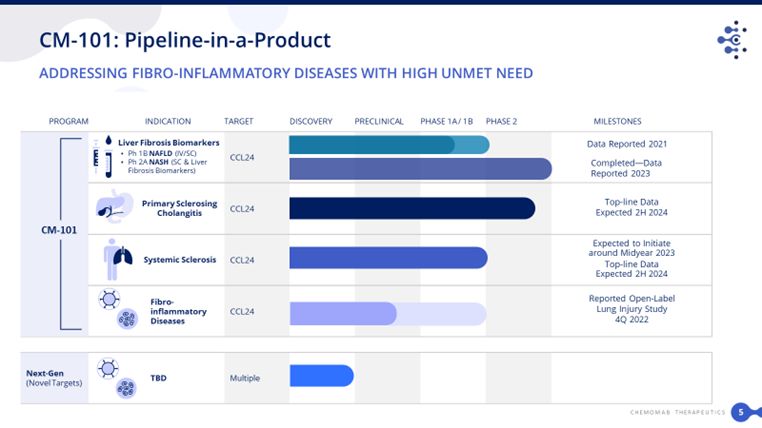Click the liver icon for Primary Sclerosing Cholangitis
762x428 pixels.
pyautogui.click(x=108, y=207)
